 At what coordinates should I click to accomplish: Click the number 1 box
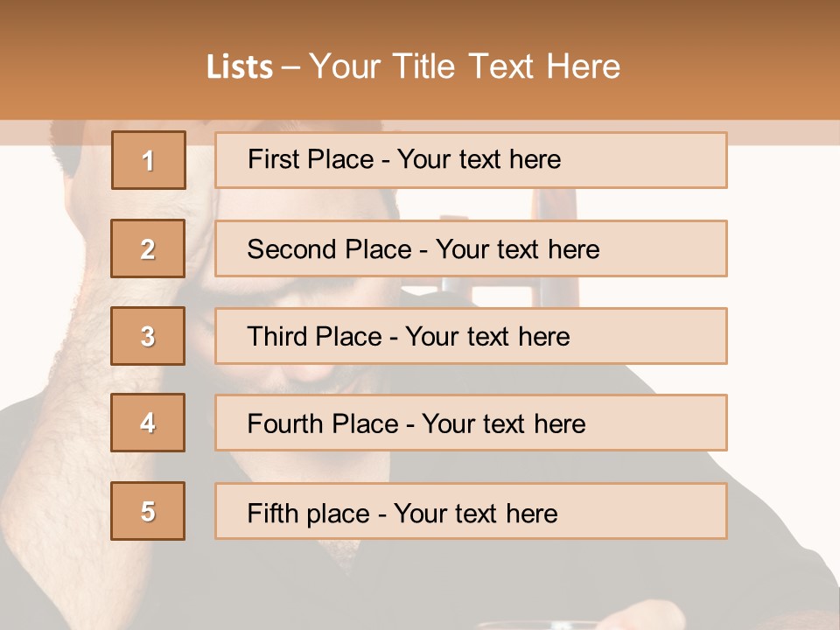point(148,160)
